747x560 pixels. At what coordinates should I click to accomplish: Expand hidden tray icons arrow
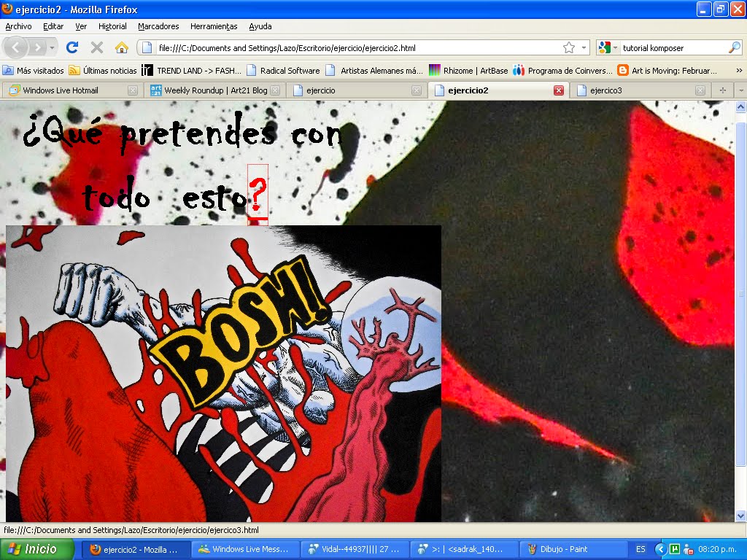(x=660, y=550)
